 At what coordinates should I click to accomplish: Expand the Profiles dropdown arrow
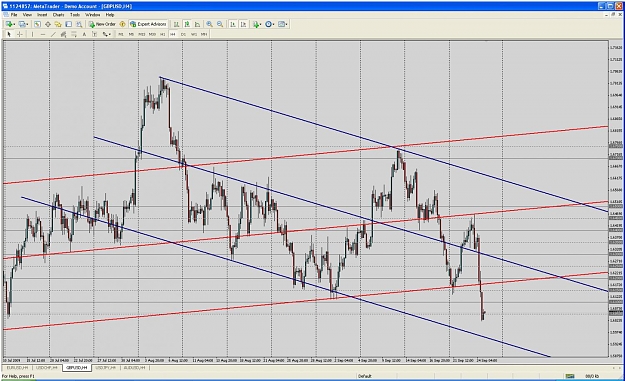click(28, 25)
